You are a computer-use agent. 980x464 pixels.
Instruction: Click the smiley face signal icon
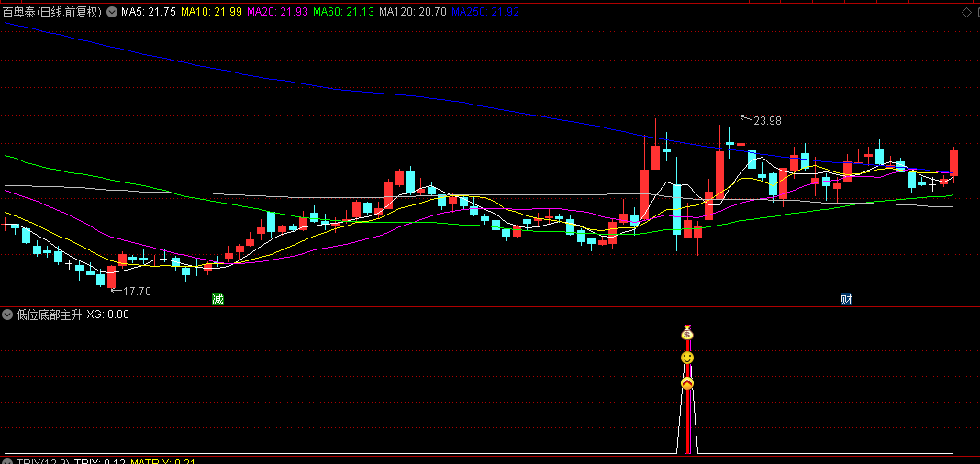pyautogui.click(x=687, y=358)
